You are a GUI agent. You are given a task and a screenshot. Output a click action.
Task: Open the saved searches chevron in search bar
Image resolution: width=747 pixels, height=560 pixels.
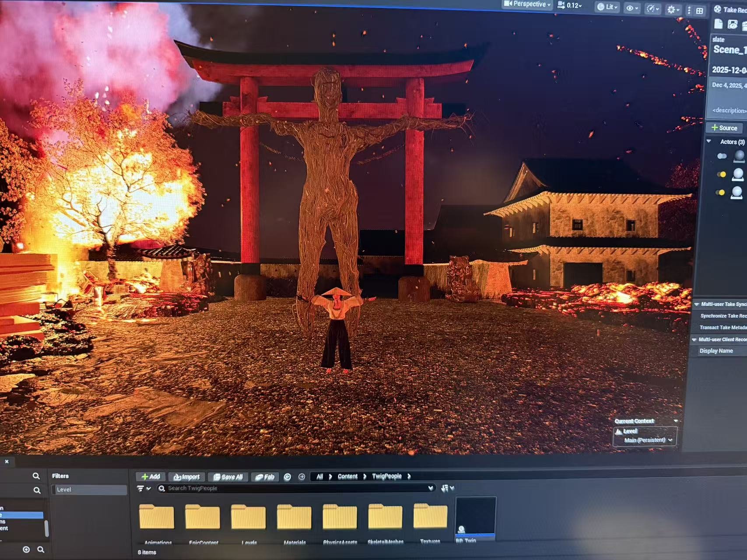(x=431, y=488)
